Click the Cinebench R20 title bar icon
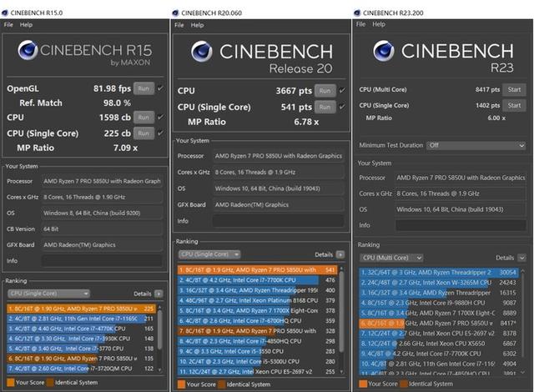This screenshot has width=534, height=392. click(178, 13)
